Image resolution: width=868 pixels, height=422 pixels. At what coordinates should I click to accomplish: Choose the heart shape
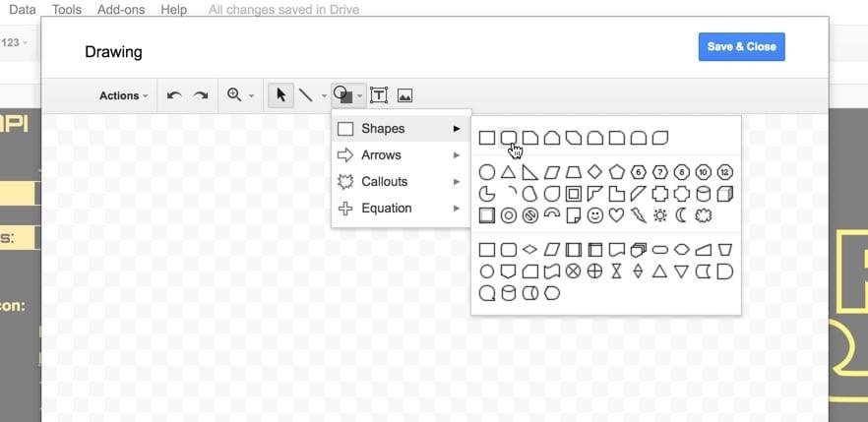coord(616,215)
